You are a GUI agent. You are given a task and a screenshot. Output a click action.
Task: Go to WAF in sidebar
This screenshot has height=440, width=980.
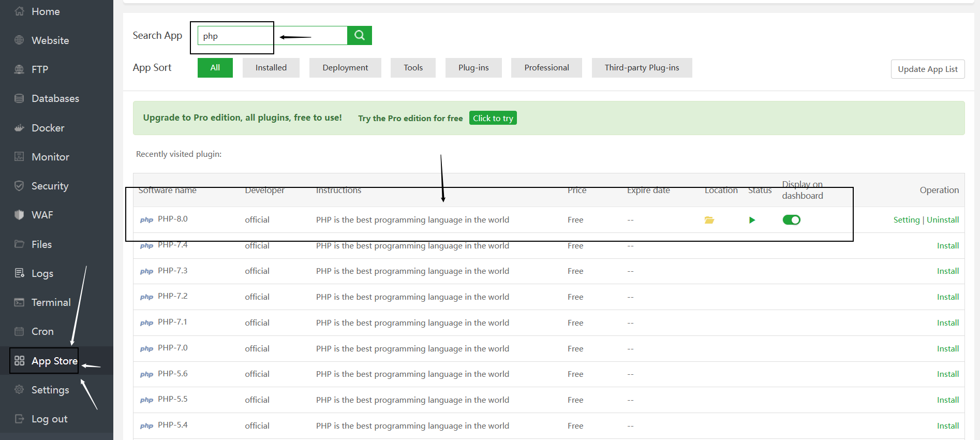click(x=42, y=215)
